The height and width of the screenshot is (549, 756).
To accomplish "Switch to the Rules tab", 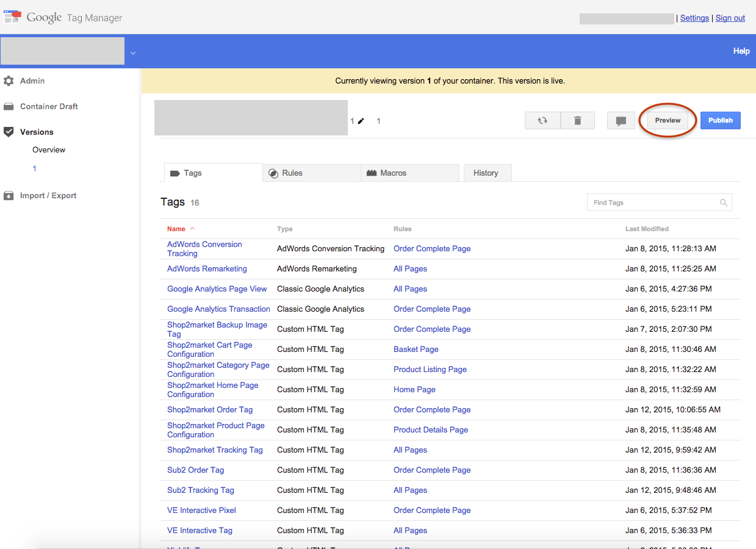I will 312,173.
